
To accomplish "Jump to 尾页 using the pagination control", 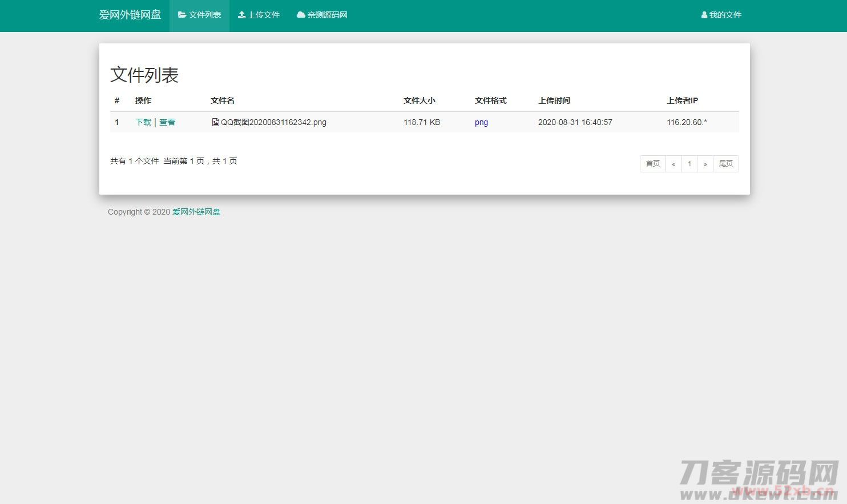I will (x=726, y=164).
